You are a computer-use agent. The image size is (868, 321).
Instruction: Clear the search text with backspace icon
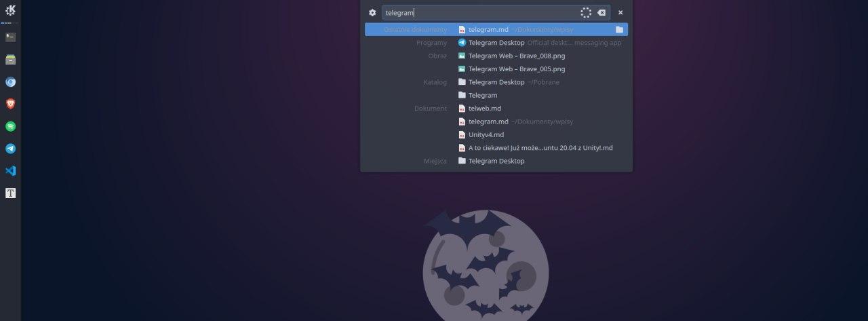coord(601,12)
